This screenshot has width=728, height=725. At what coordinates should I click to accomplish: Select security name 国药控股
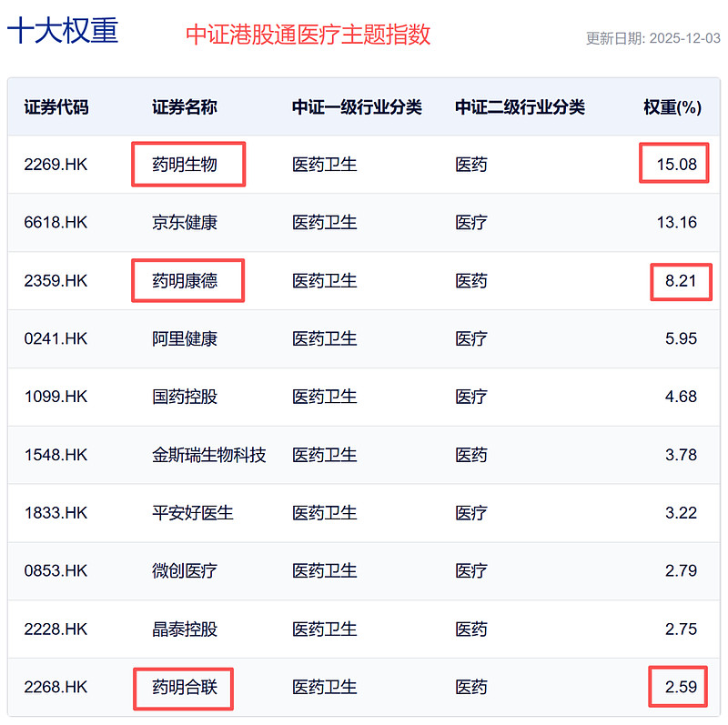tap(185, 397)
